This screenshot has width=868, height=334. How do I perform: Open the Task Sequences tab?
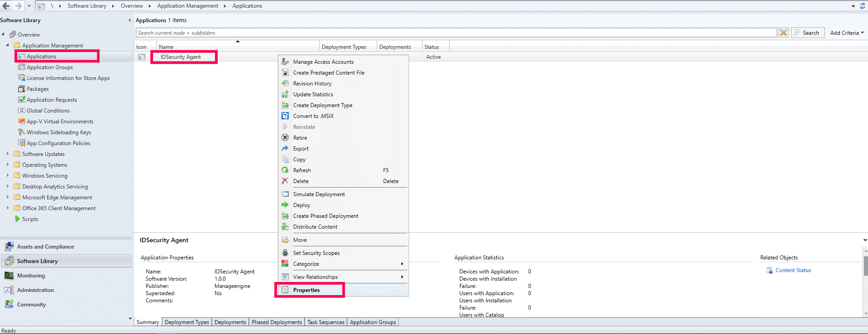(326, 322)
